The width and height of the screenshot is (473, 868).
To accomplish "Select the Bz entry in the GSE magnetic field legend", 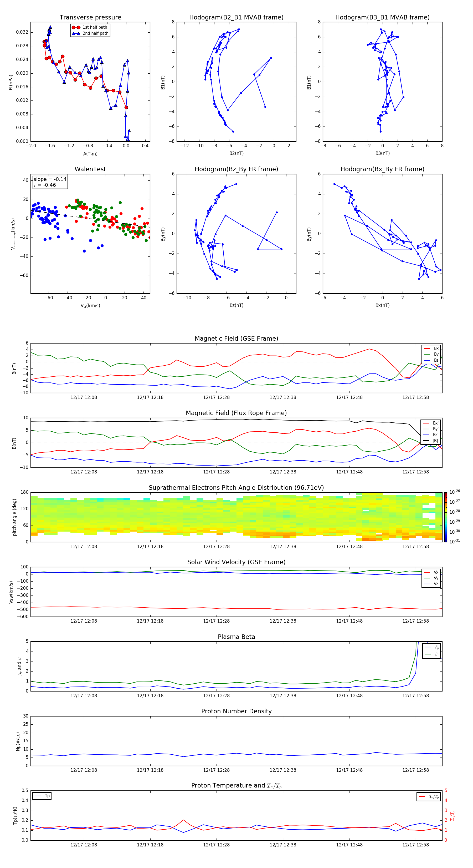I will (431, 361).
